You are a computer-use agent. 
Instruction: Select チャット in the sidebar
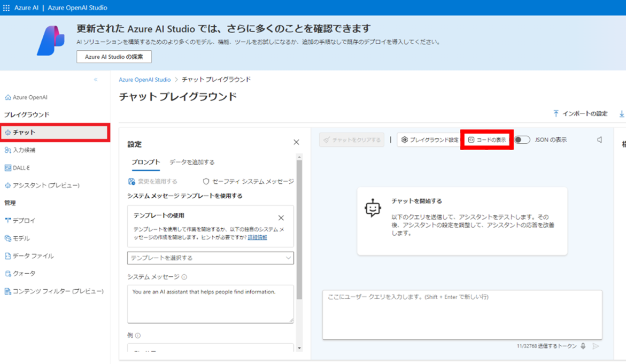tap(55, 133)
